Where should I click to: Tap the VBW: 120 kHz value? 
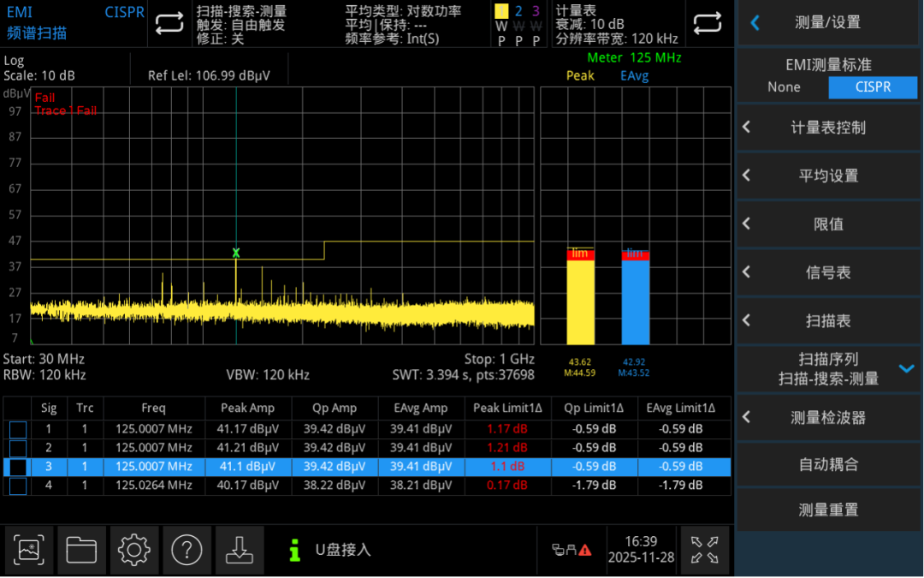click(x=268, y=375)
